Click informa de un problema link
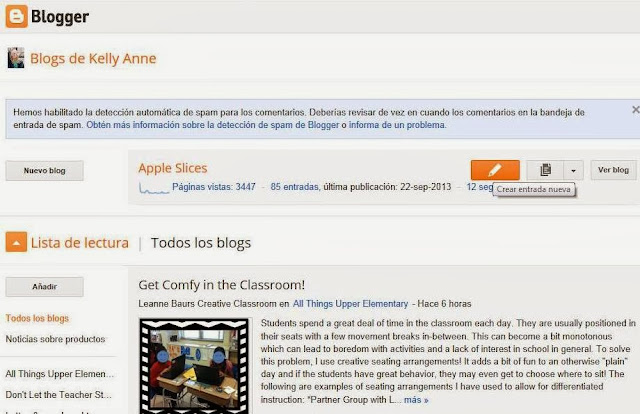Screen dimensions: 640x414 pos(397,125)
